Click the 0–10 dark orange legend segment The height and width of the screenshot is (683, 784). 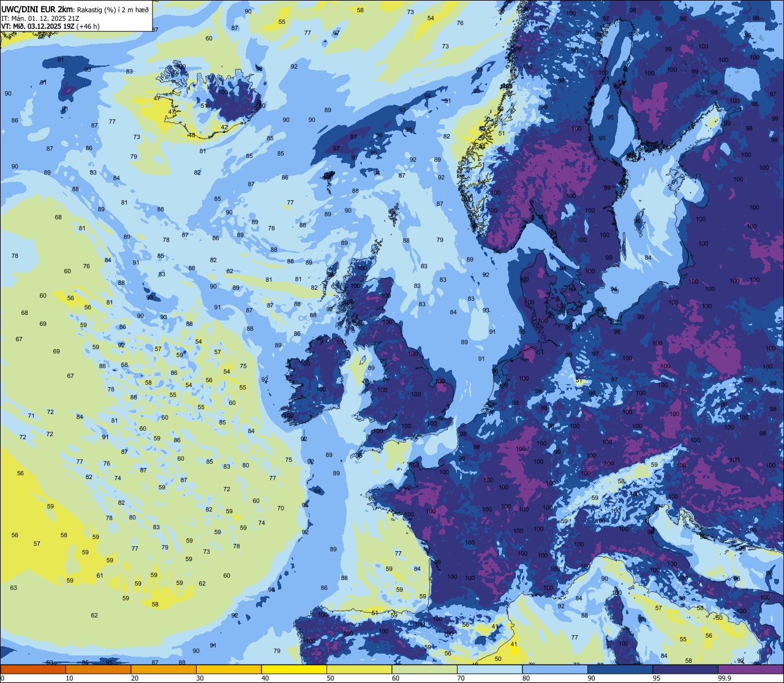33,670
